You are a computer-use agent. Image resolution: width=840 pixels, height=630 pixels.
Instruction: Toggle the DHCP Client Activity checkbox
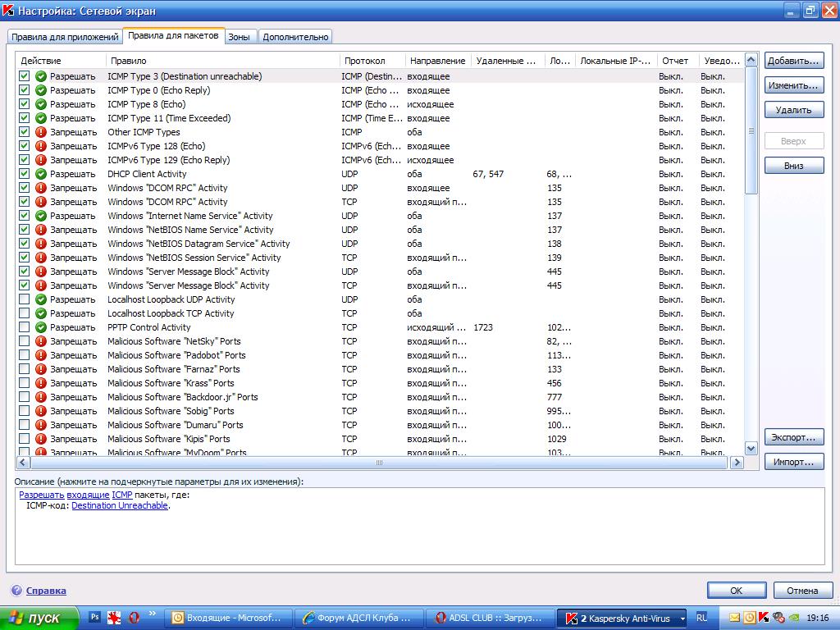[x=24, y=174]
